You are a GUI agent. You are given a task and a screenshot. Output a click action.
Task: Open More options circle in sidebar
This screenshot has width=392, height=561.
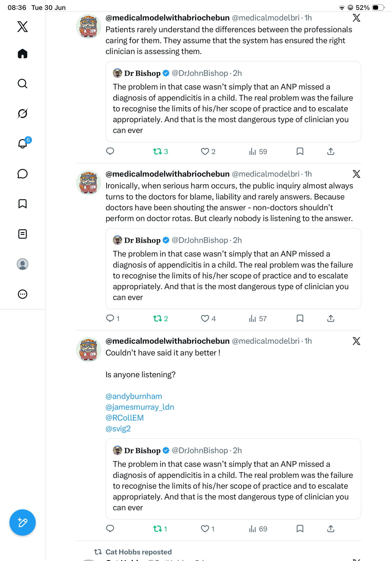coord(23,294)
